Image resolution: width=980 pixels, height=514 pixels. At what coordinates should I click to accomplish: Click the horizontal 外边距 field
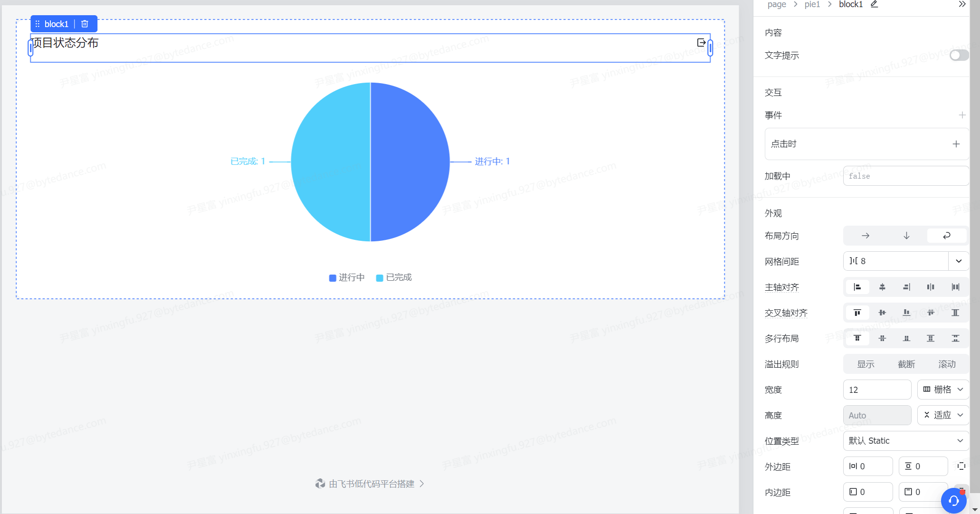coord(868,466)
